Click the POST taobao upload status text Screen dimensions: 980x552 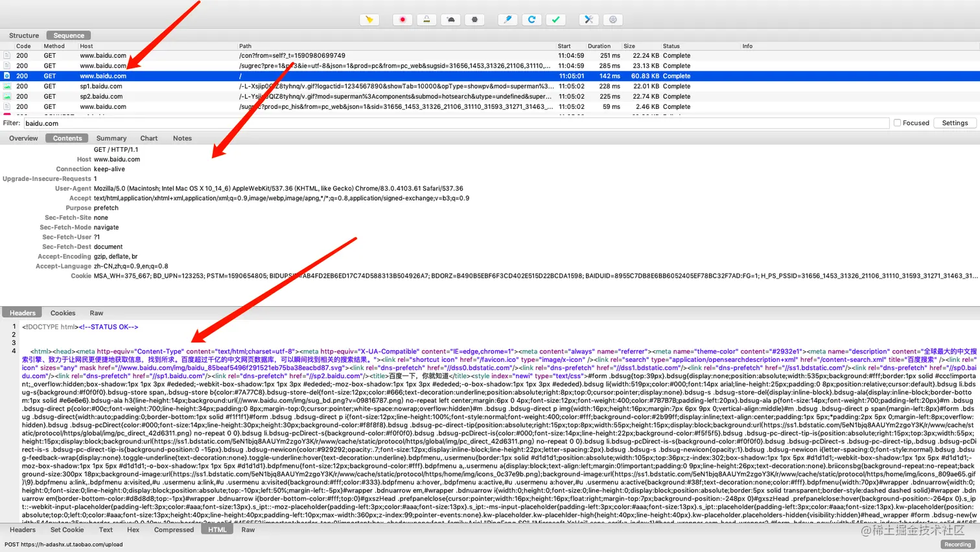click(x=64, y=545)
